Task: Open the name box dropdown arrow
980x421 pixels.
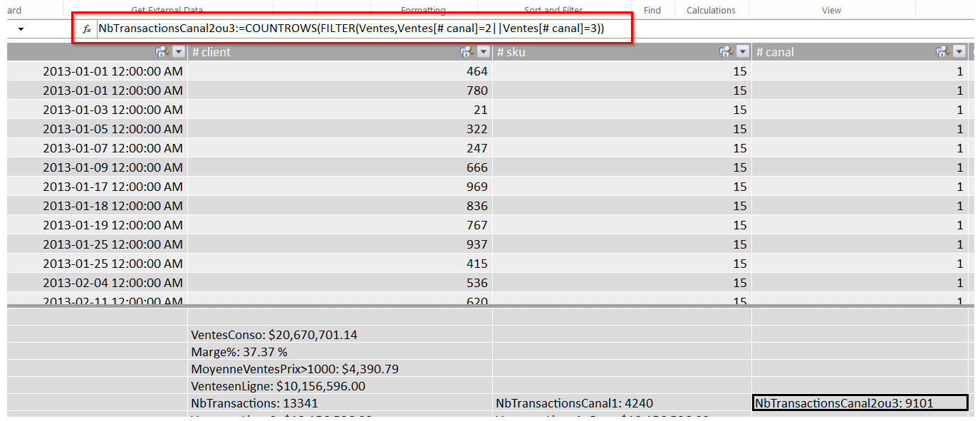Action: 21,29
